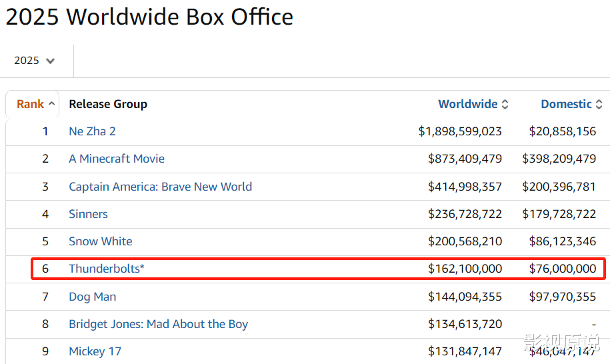The width and height of the screenshot is (610, 364).
Task: Open the Sinners movie link
Action: [88, 214]
